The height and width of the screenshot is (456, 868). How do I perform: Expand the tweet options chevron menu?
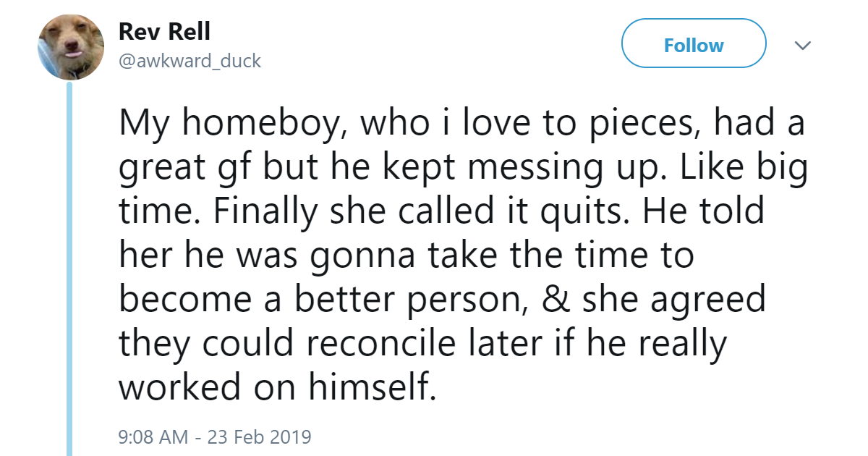pos(802,46)
